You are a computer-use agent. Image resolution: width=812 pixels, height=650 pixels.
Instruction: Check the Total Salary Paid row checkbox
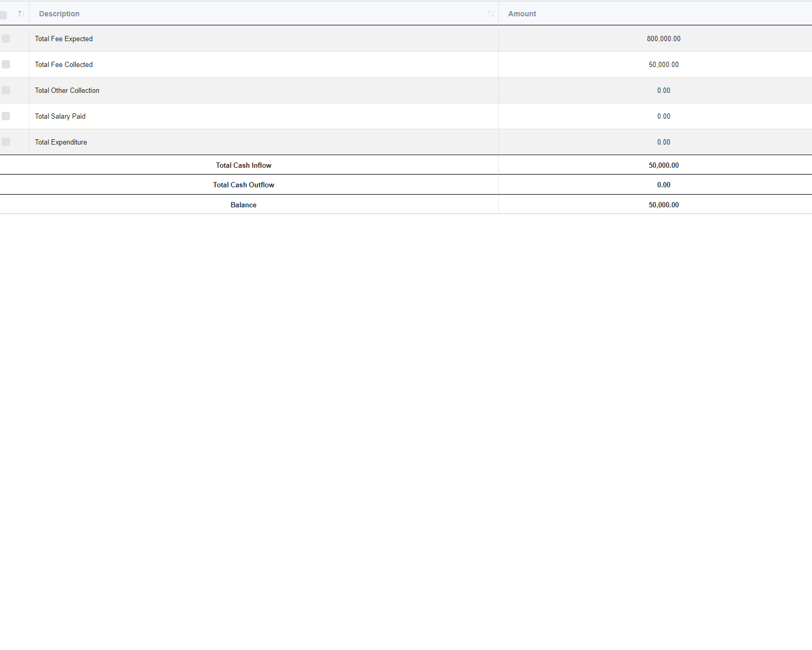click(6, 116)
